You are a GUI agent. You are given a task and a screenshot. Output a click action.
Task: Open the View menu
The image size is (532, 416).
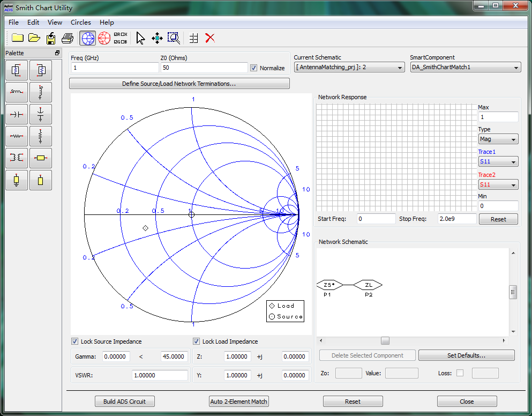pos(55,23)
